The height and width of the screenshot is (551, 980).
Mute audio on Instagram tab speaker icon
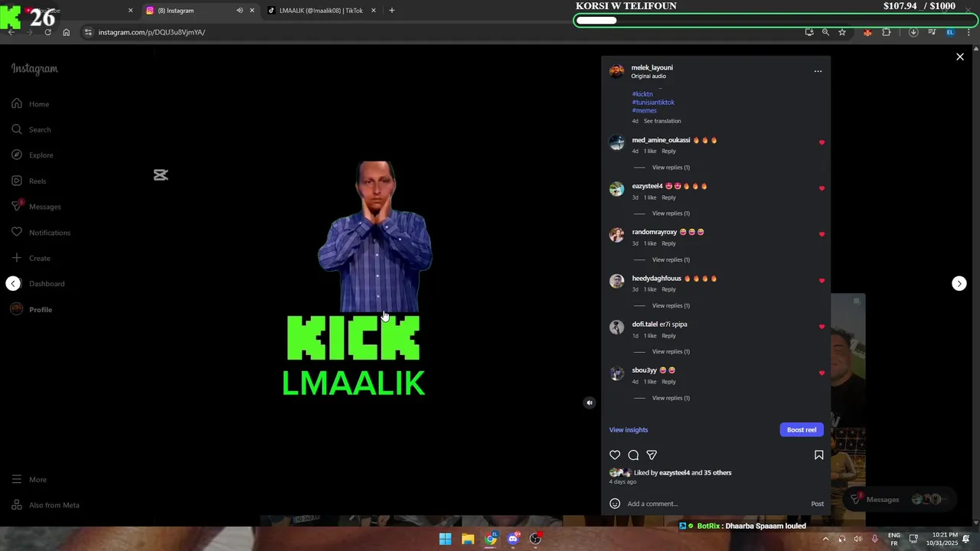(240, 11)
